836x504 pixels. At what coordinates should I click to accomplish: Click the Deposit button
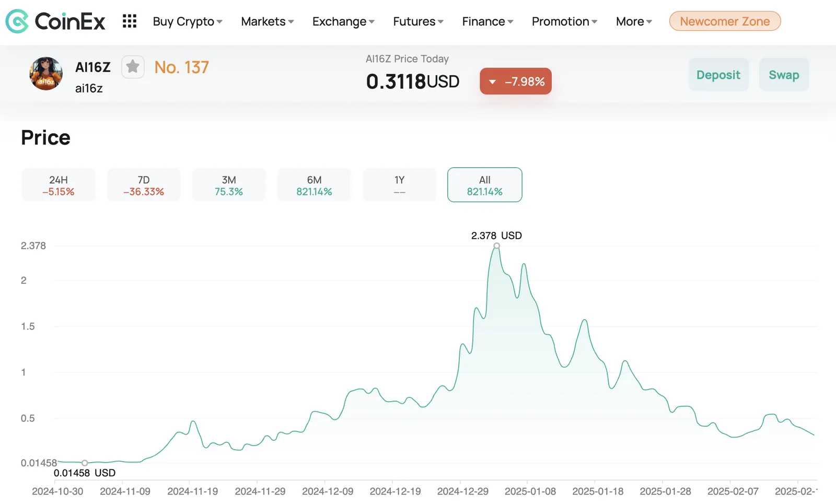(718, 75)
